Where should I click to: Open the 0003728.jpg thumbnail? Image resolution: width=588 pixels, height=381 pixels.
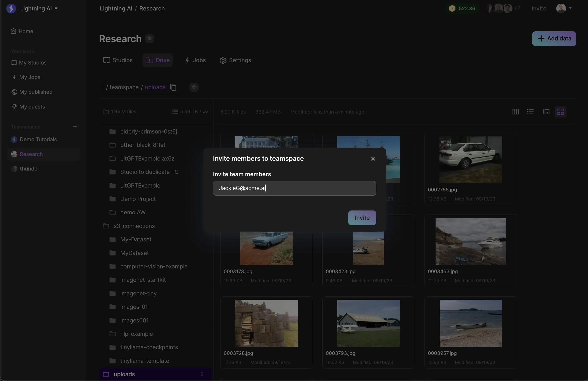(266, 323)
